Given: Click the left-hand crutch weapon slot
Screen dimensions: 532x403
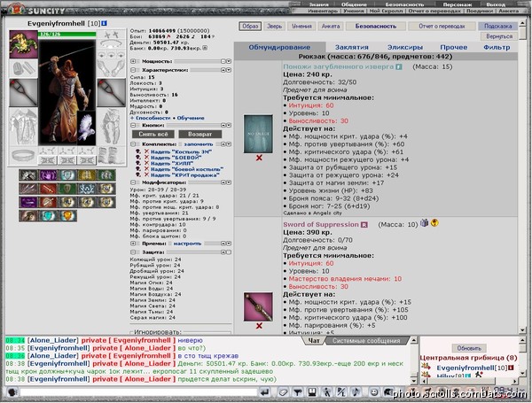Looking at the screenshot, I should click(x=23, y=93).
